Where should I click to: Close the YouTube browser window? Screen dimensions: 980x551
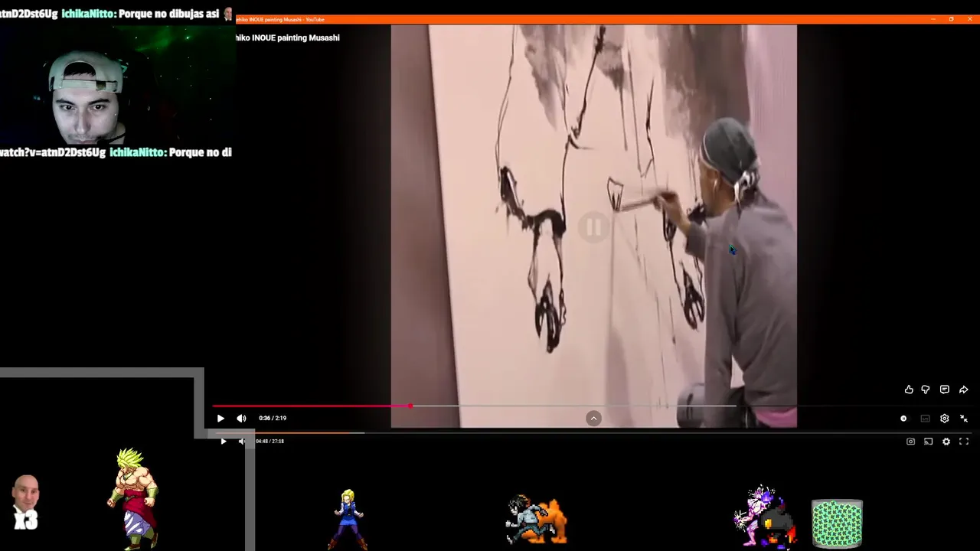(x=970, y=19)
